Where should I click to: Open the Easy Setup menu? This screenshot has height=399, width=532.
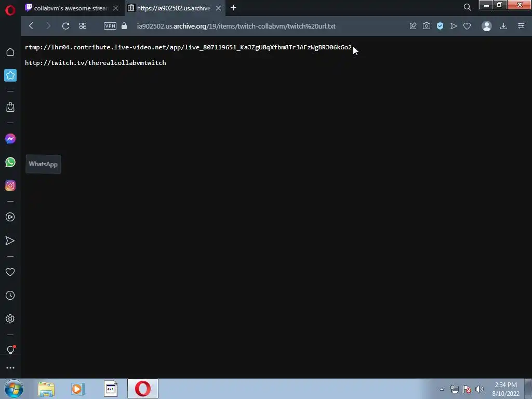[x=521, y=26]
